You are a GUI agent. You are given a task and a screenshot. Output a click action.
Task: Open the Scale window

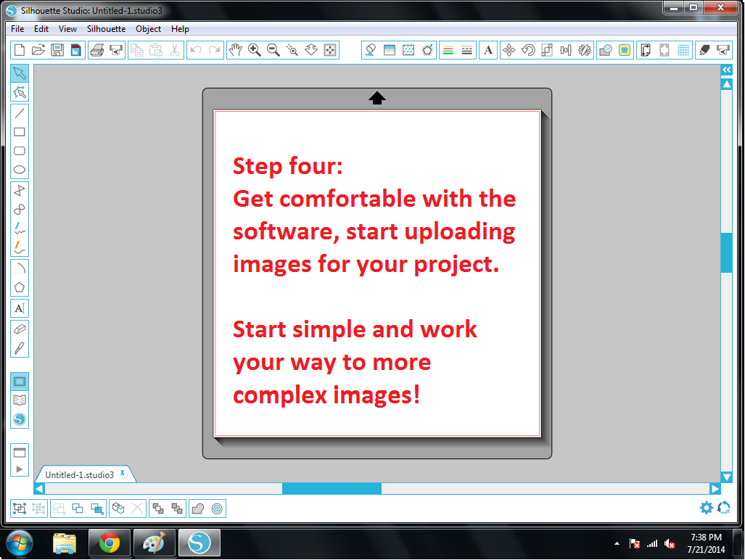tap(547, 50)
